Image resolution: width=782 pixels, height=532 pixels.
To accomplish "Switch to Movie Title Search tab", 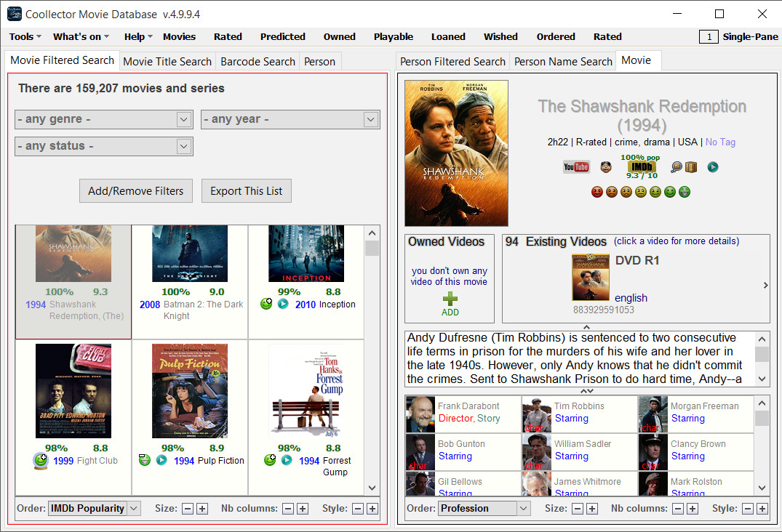I will click(x=167, y=61).
